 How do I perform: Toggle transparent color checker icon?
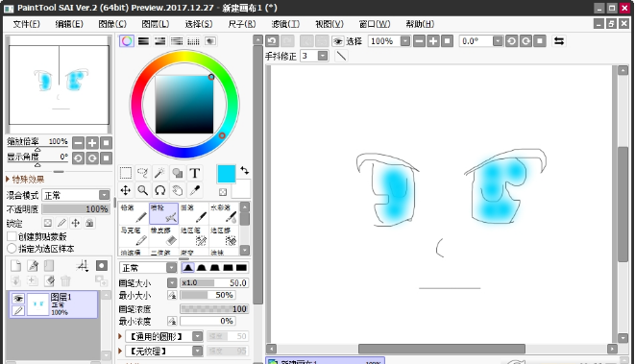pyautogui.click(x=223, y=192)
